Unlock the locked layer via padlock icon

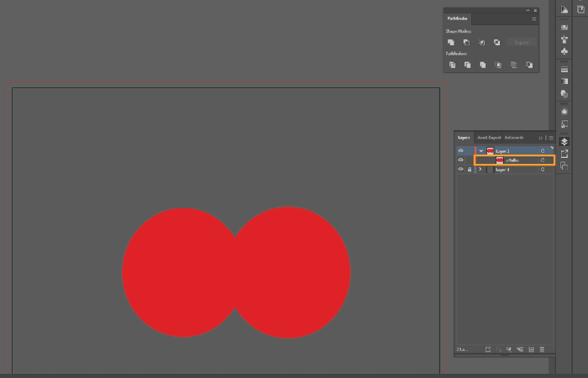coord(469,170)
